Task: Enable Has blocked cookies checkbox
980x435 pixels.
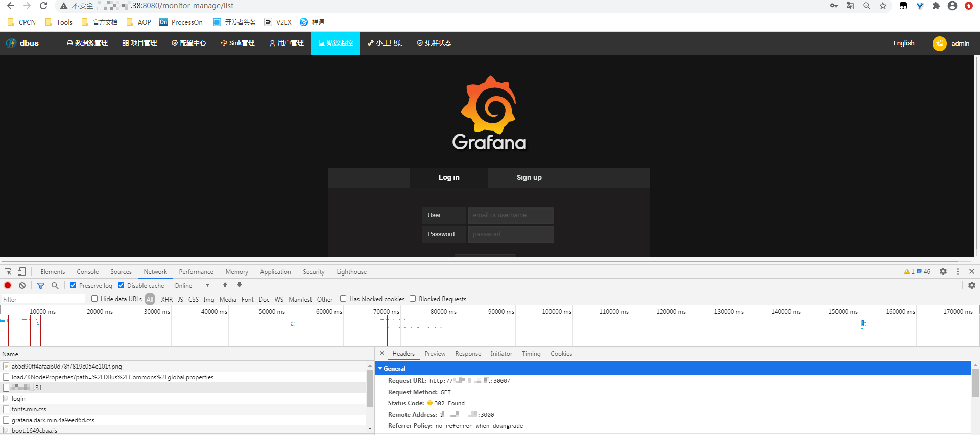Action: click(x=343, y=299)
